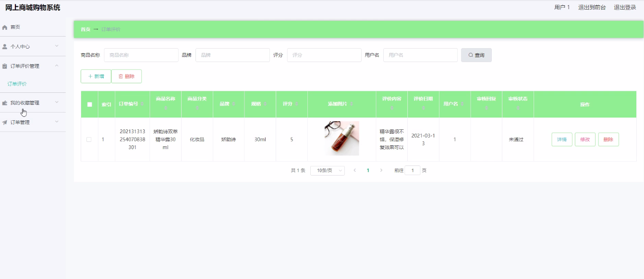The width and height of the screenshot is (644, 279).
Task: Go to previous page with left arrow
Action: pyautogui.click(x=354, y=170)
